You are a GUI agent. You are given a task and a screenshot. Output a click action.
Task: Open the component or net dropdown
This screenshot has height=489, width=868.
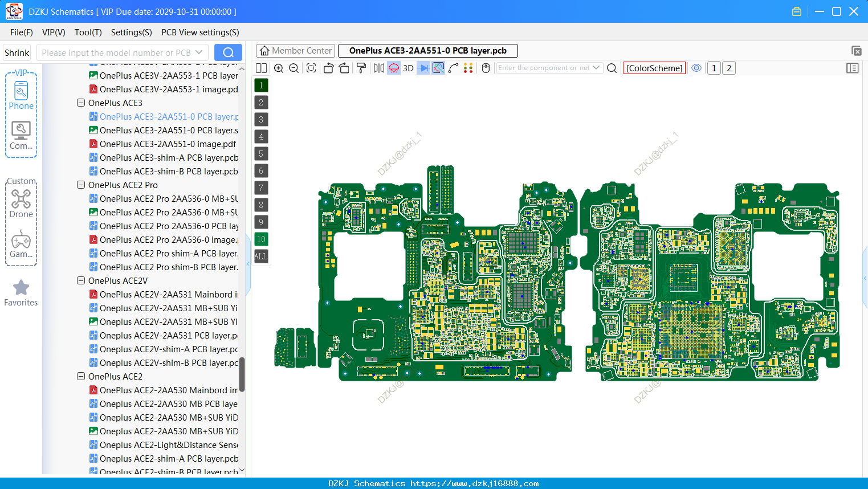(x=596, y=68)
